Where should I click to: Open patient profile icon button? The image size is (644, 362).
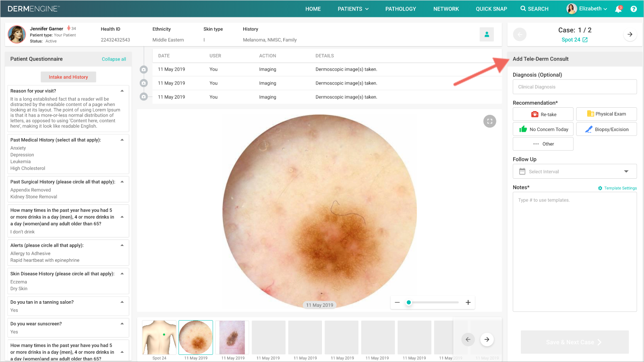[487, 34]
